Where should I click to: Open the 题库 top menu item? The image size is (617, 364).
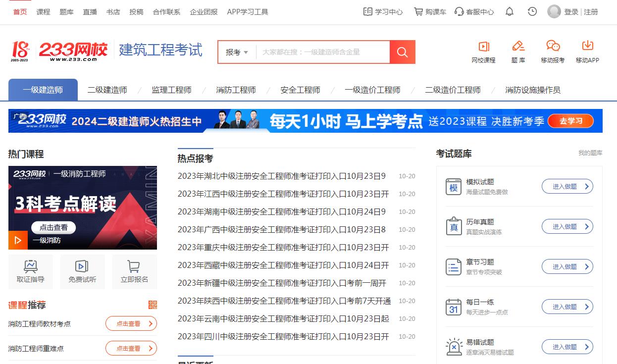66,11
